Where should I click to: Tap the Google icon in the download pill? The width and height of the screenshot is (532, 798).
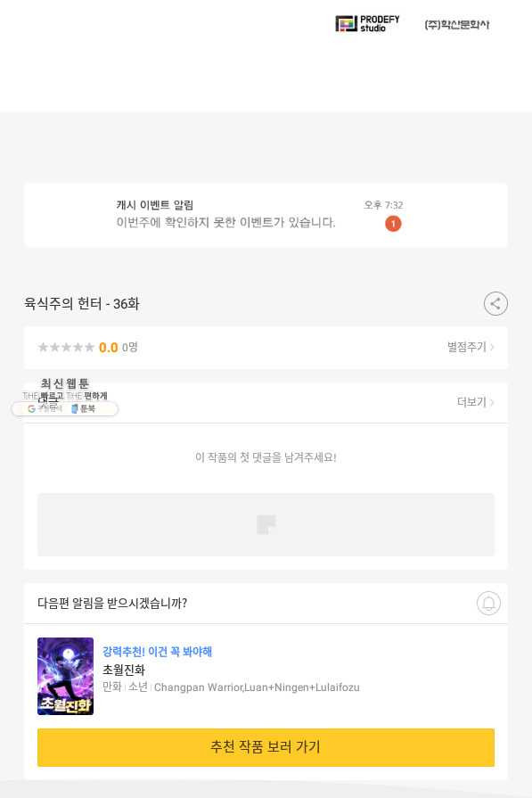(31, 408)
